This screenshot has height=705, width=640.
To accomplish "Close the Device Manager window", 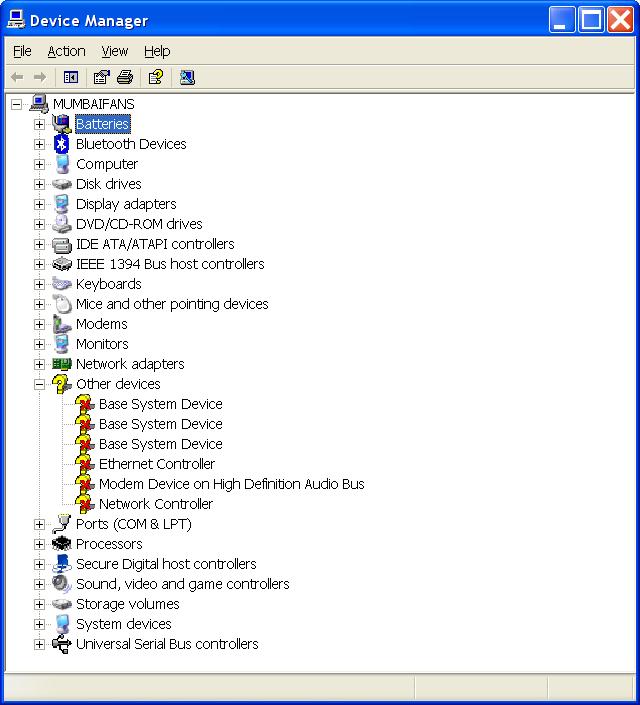I will coord(620,20).
